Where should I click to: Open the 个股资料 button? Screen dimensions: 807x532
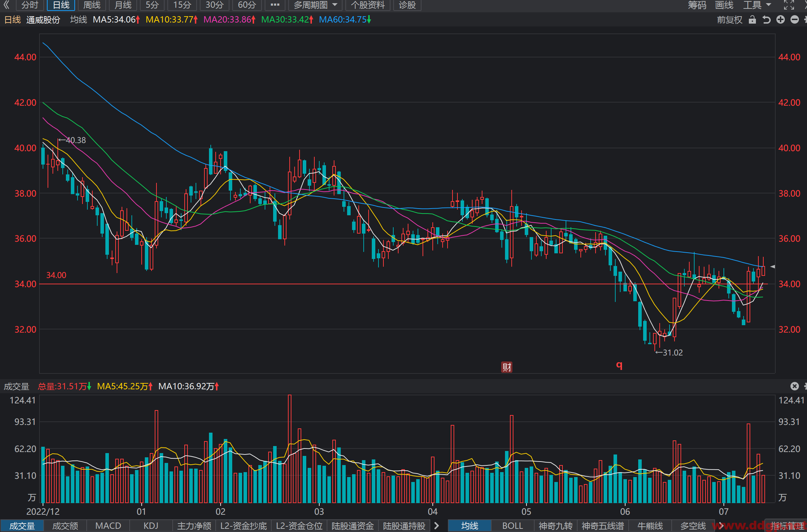click(368, 5)
